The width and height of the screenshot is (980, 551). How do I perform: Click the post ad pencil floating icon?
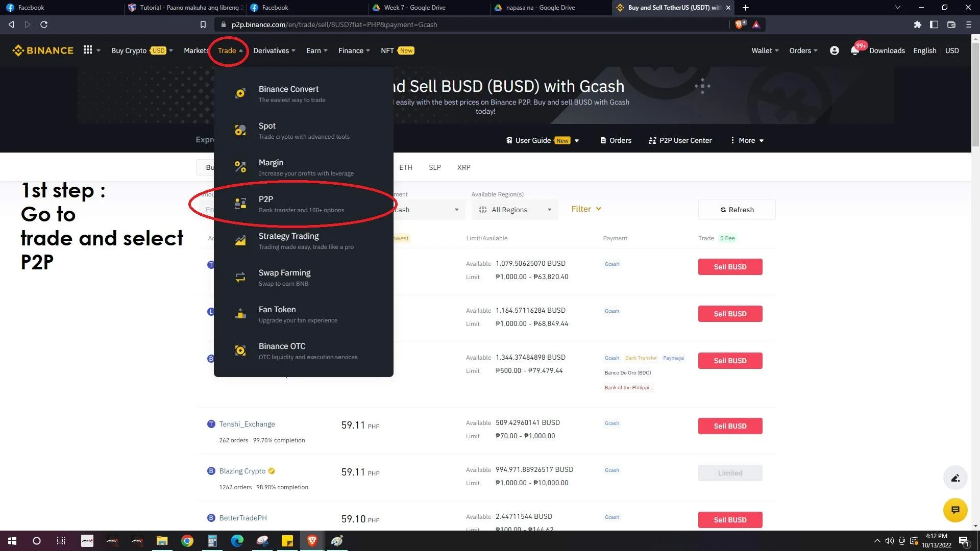[x=955, y=478]
